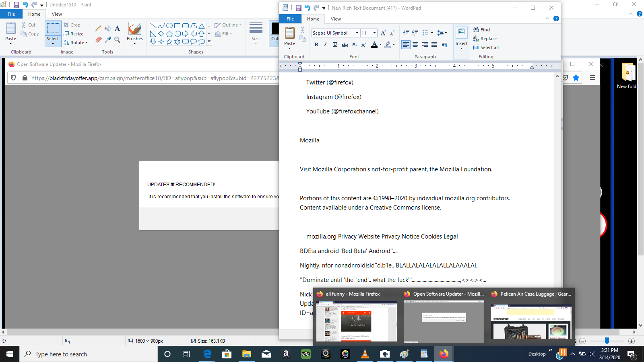Click Find in WordPad Editing group
The height and width of the screenshot is (362, 644).
[x=481, y=30]
